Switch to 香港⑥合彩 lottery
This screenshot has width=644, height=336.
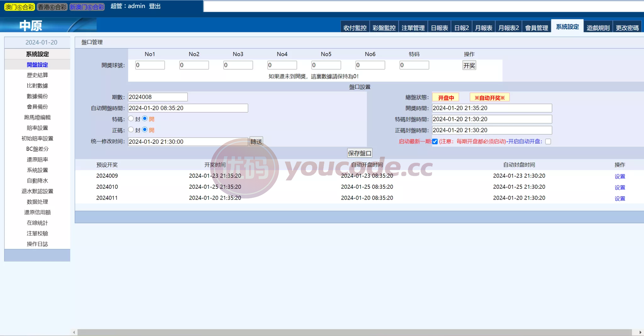52,7
